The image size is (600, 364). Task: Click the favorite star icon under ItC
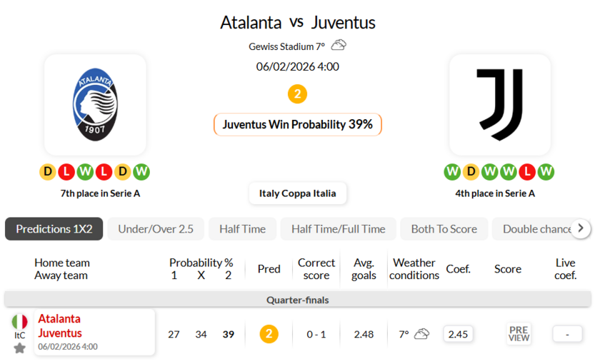[19, 348]
